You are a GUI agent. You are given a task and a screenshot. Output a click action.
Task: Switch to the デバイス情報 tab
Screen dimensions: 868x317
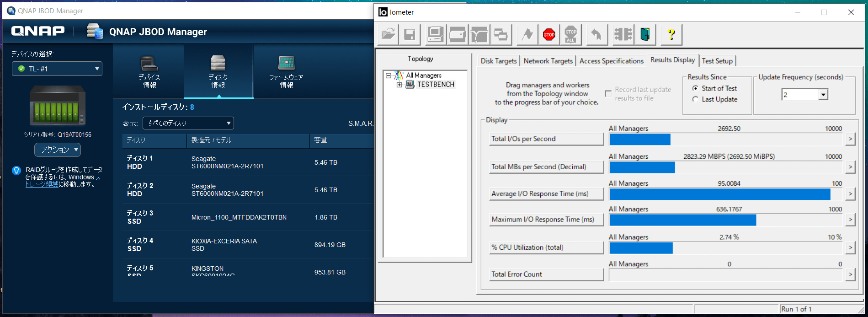coord(149,72)
